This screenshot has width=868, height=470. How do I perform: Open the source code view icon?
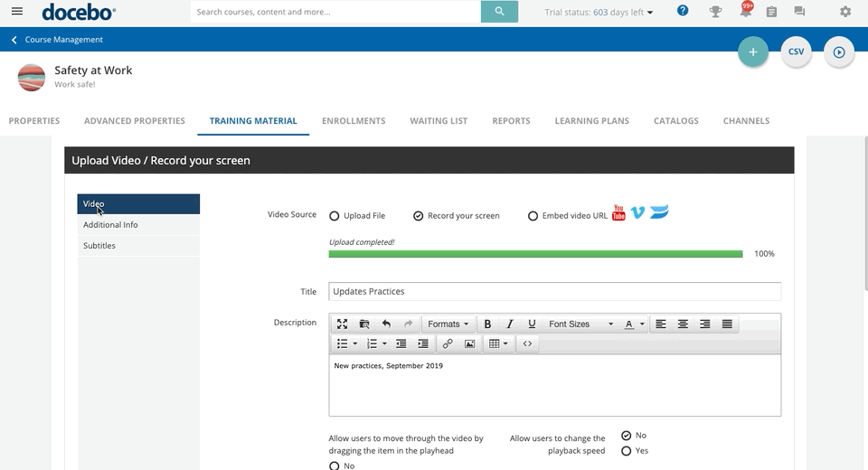coord(527,343)
